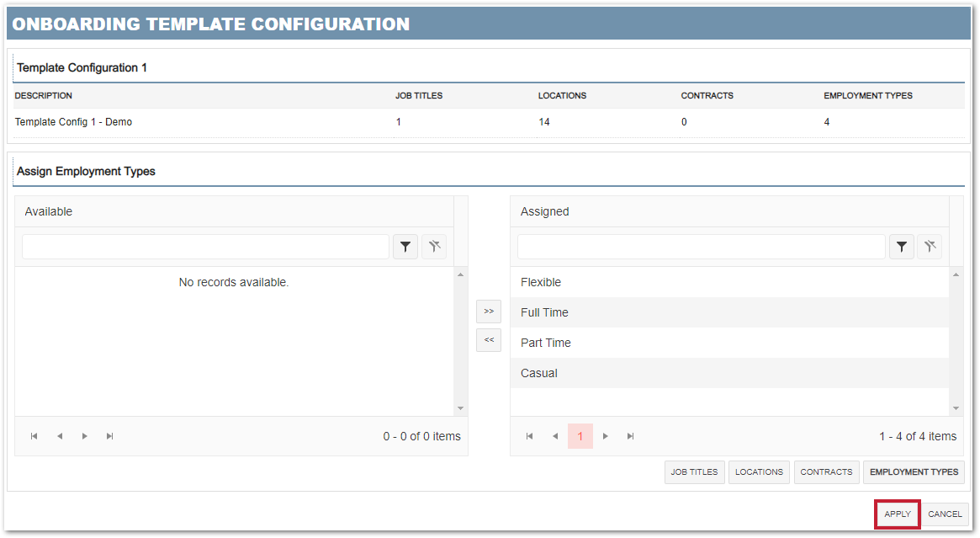Focus the Assigned filter text field

tap(701, 247)
